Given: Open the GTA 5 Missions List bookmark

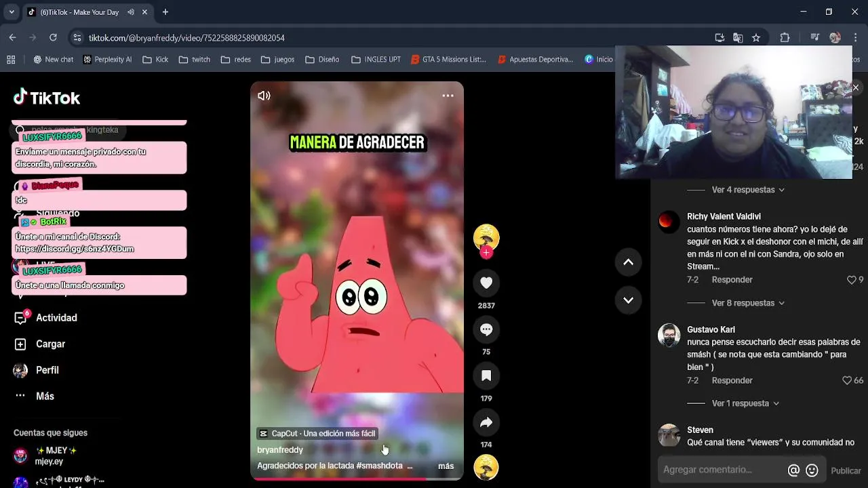Looking at the screenshot, I should point(449,60).
